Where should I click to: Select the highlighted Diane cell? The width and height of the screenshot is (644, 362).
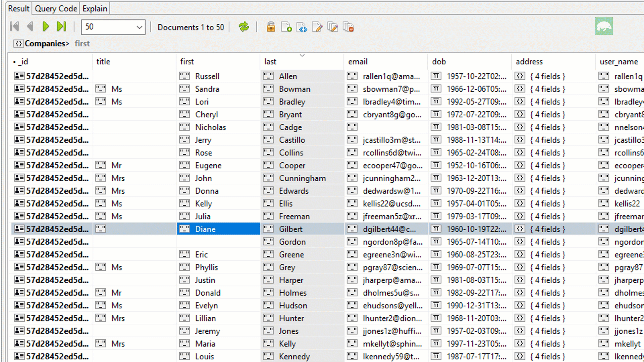(218, 229)
